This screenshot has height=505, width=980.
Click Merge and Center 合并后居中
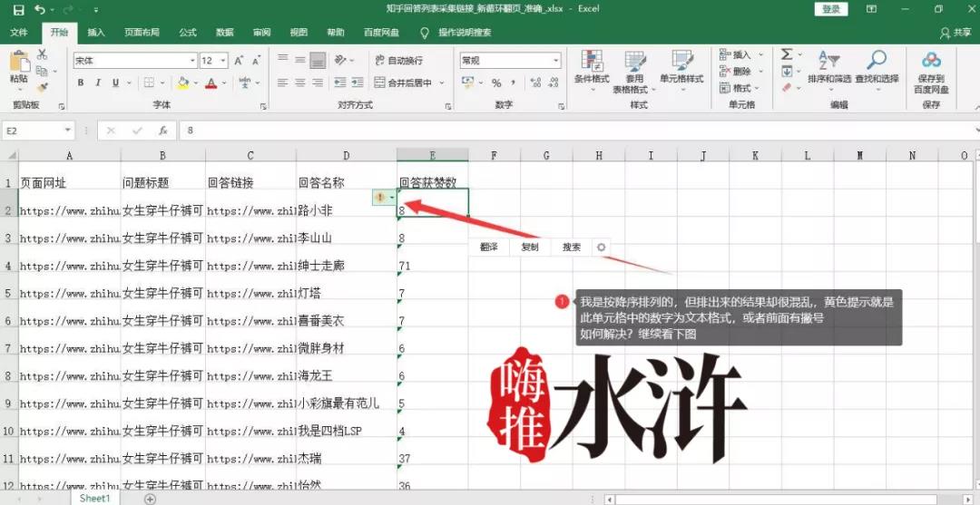tap(404, 83)
